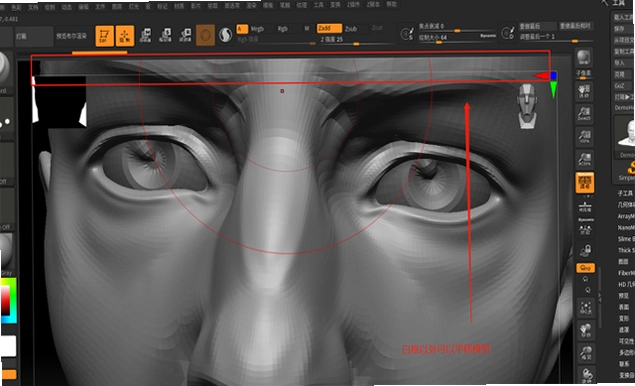Click the AC50% half size icon
Viewport: 635px width, 386px height.
[x=584, y=159]
